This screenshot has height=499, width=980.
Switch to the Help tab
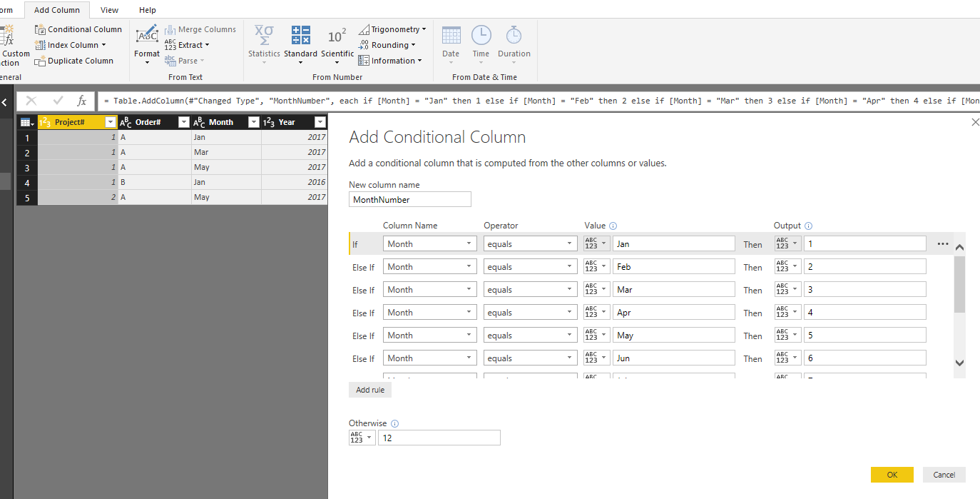pos(148,10)
